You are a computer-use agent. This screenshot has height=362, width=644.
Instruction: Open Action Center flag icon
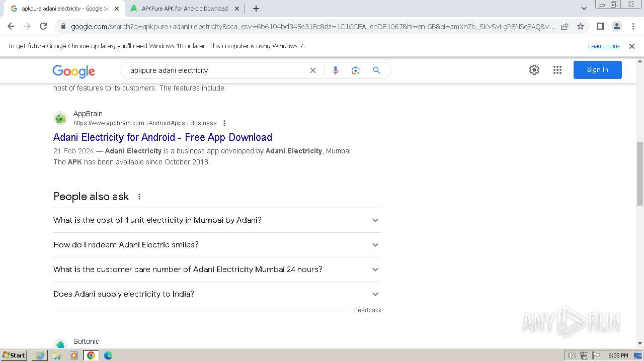point(596,355)
